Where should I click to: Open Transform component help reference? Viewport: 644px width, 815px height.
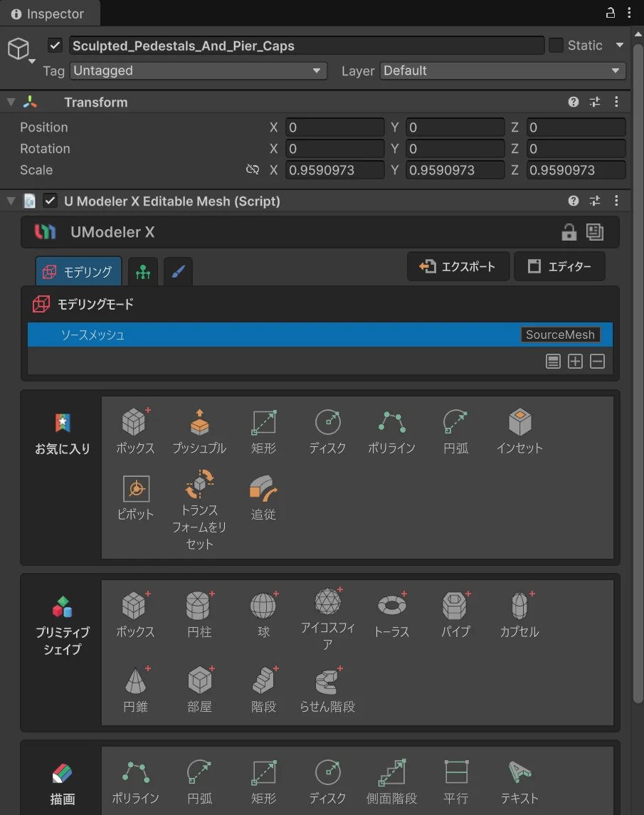click(x=574, y=102)
